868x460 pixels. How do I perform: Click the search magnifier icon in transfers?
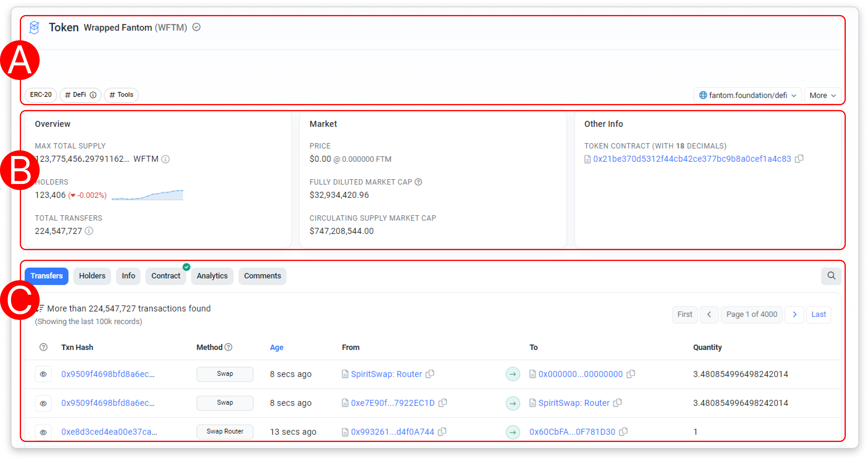click(x=831, y=275)
